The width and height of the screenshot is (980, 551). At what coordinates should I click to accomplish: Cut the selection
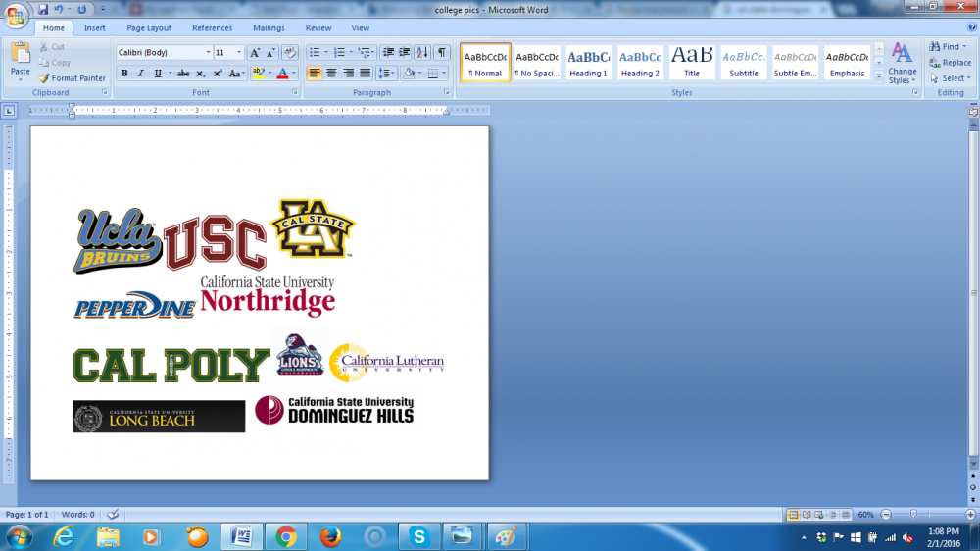52,47
